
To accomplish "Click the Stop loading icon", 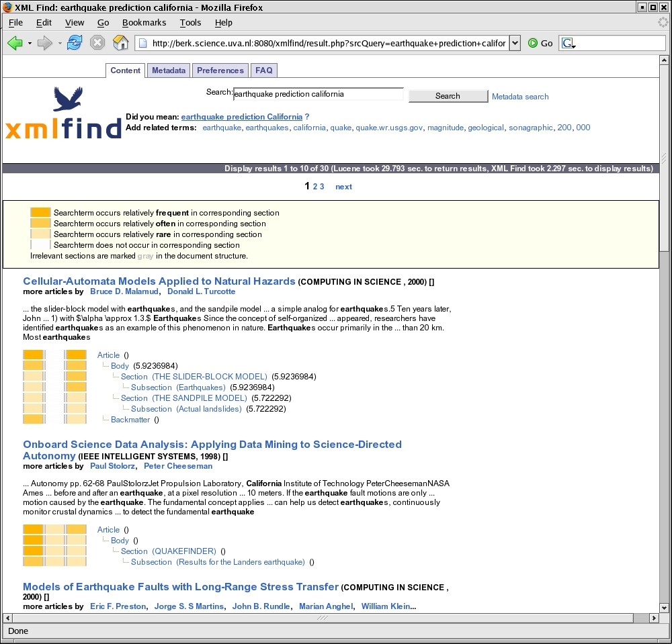I will click(x=97, y=43).
